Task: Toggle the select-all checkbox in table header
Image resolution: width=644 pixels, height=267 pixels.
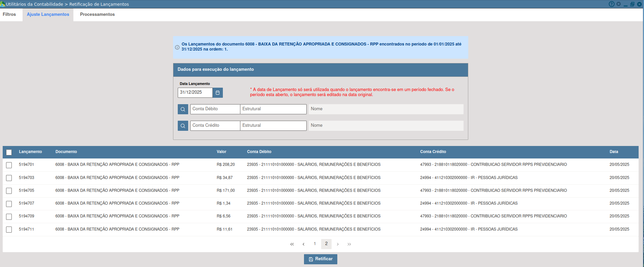Action: click(9, 152)
